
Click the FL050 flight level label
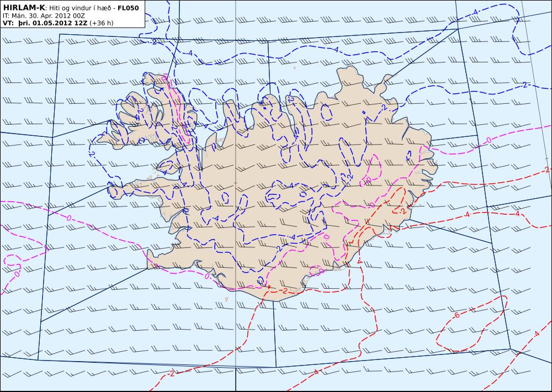click(128, 8)
